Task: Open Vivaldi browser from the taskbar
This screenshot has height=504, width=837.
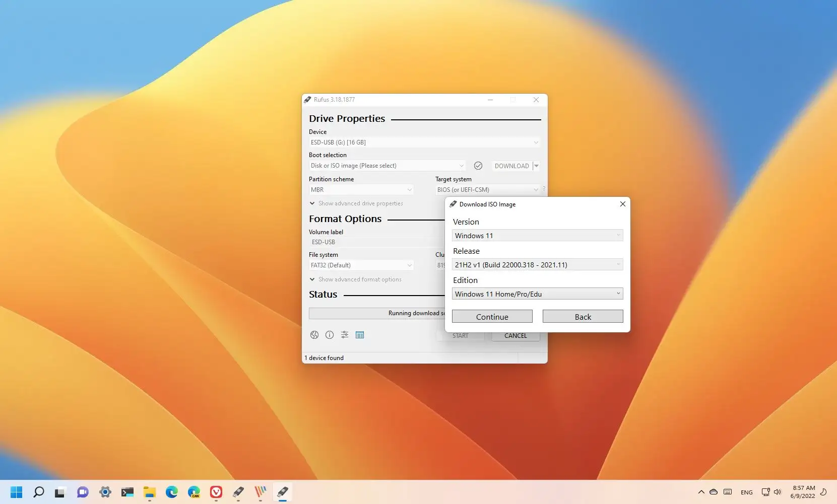Action: click(216, 492)
